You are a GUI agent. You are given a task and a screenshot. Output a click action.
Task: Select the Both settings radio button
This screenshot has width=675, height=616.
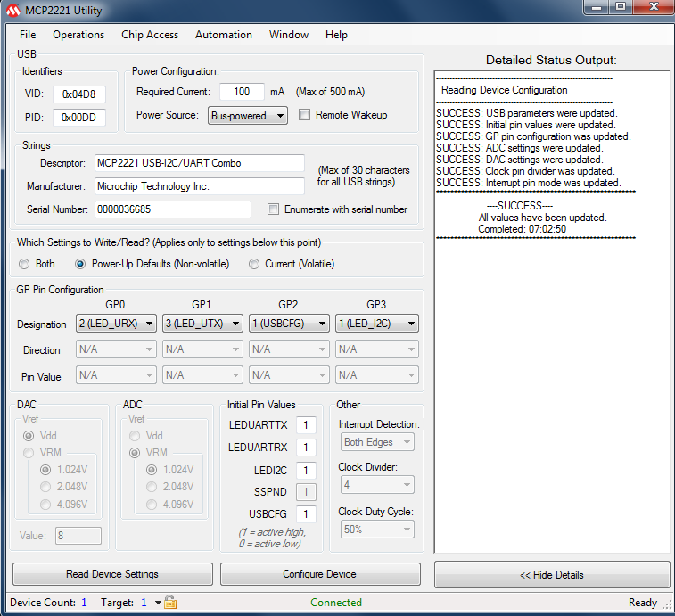24,264
